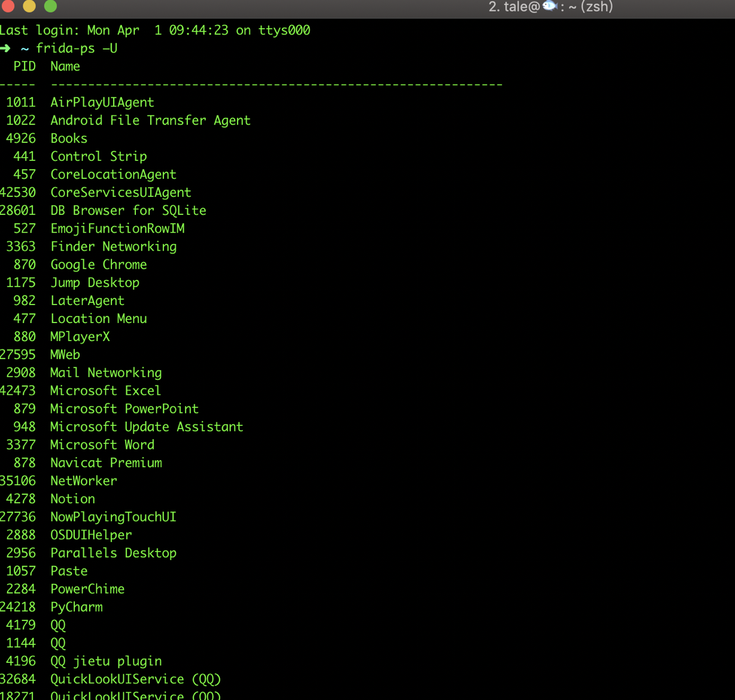
Task: Click the 'LaterAgent' process name
Action: coord(87,300)
